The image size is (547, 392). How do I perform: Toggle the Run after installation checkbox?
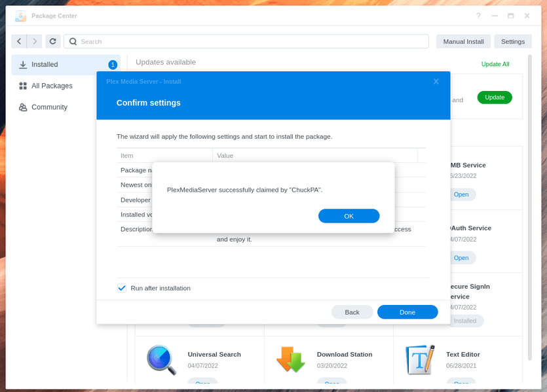click(122, 288)
